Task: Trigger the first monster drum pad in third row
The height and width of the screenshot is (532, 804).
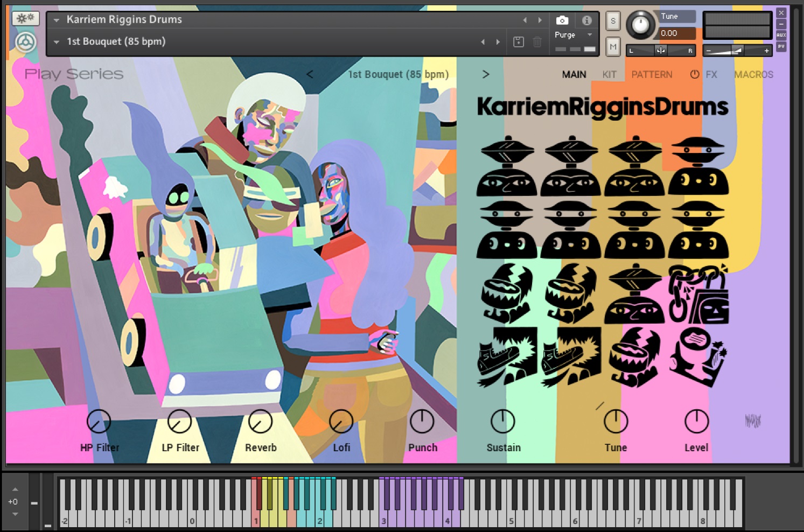Action: point(506,293)
